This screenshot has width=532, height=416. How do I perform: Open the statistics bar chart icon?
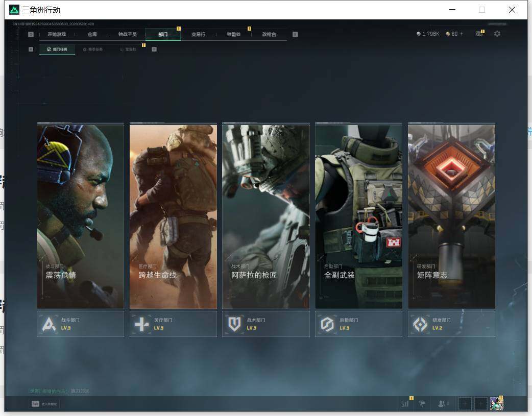pos(405,404)
